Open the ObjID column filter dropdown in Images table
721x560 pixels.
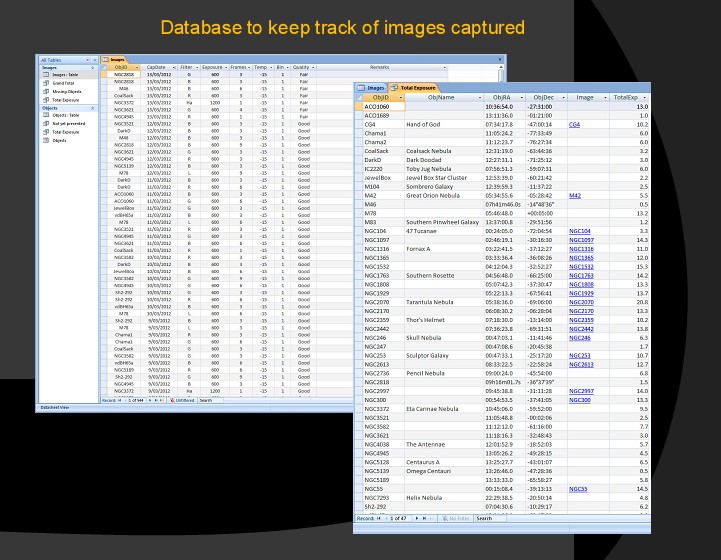[x=137, y=68]
